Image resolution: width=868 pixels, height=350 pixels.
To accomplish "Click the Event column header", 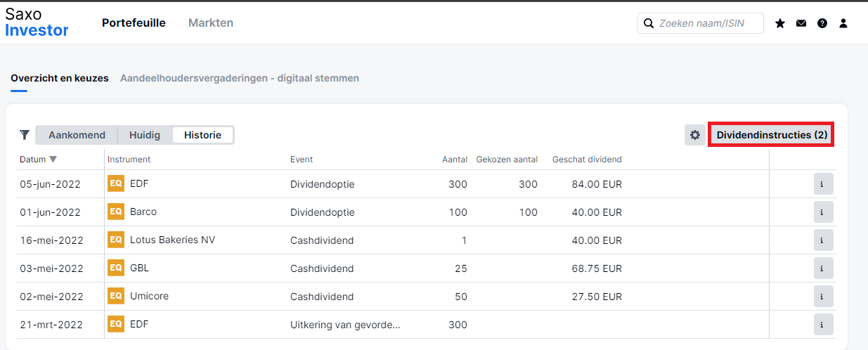I will pos(302,160).
